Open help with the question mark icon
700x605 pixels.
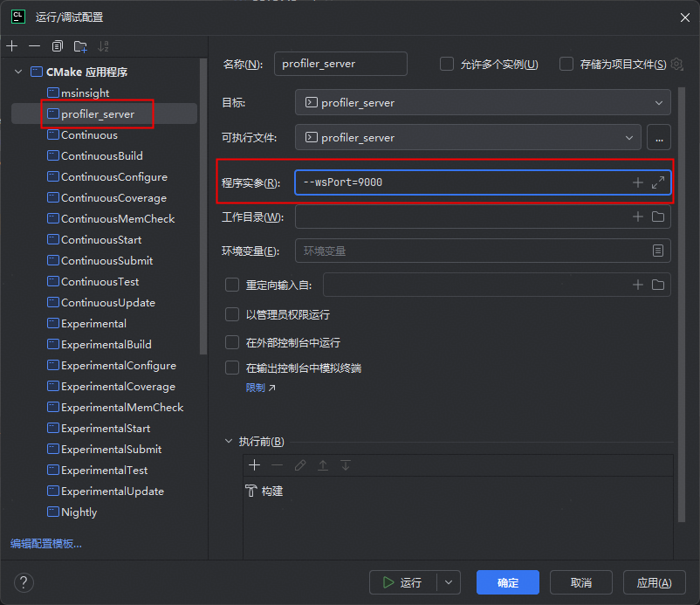pos(24,582)
